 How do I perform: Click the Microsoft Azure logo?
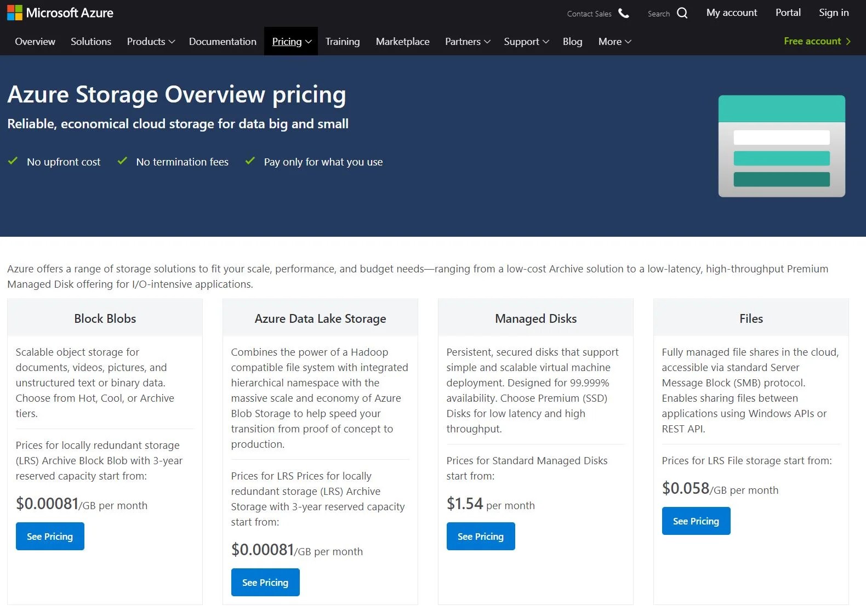point(60,13)
